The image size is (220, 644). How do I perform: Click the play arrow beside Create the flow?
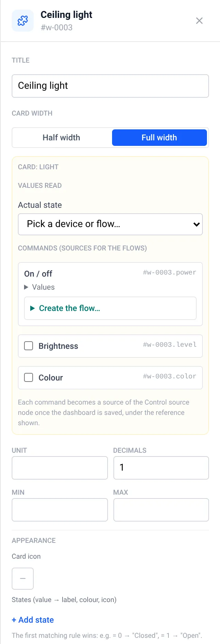coord(33,308)
